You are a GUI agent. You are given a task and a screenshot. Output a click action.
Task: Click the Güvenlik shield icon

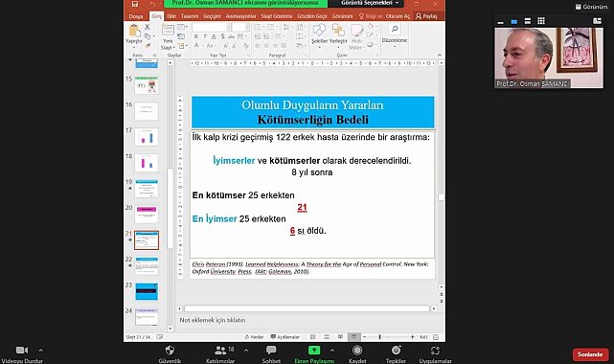coord(170,351)
